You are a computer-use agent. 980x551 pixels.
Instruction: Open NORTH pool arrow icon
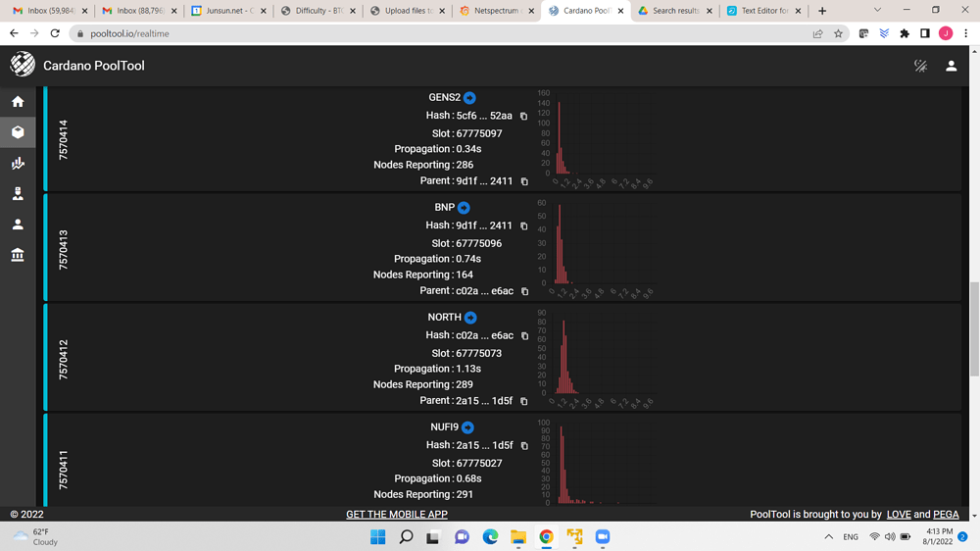[x=470, y=318]
